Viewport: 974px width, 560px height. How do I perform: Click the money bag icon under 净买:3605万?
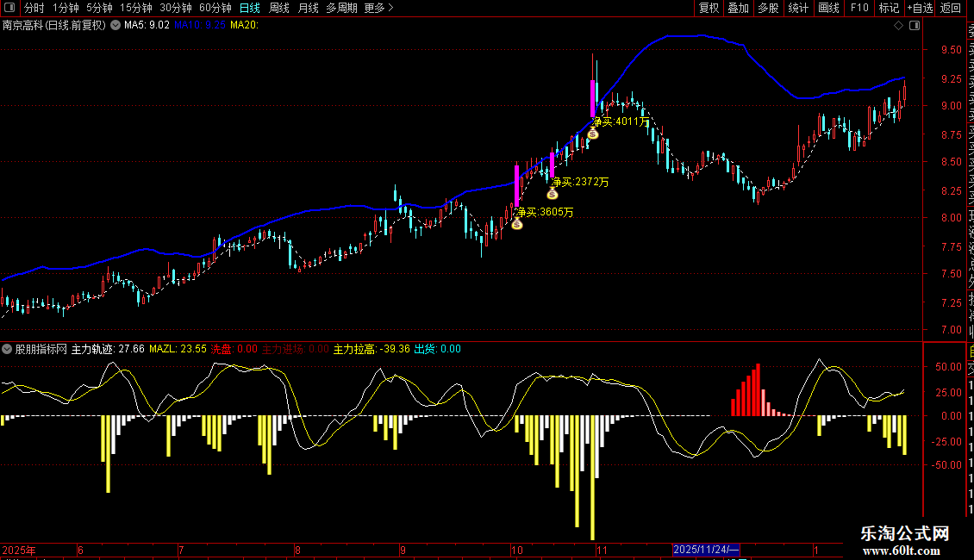(517, 224)
